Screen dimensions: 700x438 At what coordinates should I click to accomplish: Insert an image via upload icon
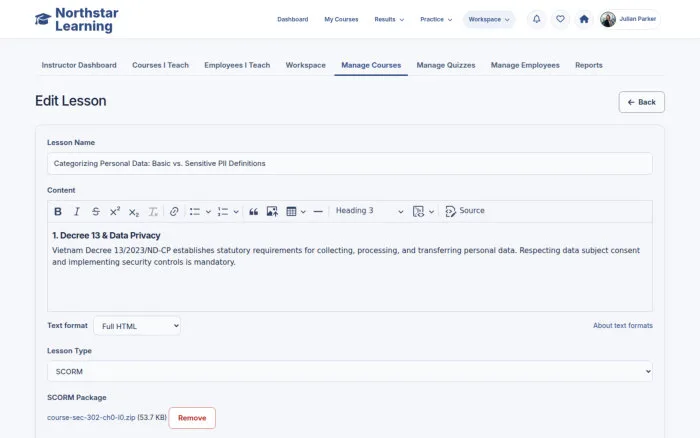click(272, 212)
